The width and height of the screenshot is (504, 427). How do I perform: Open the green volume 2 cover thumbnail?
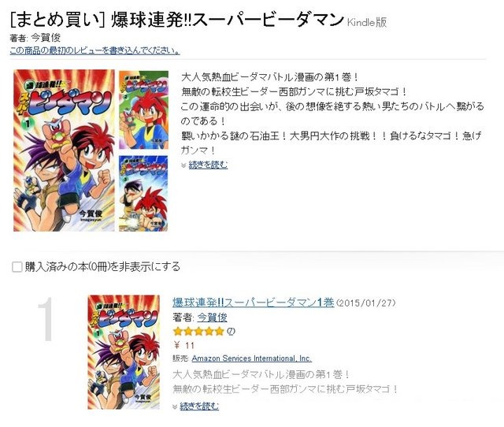tap(143, 110)
